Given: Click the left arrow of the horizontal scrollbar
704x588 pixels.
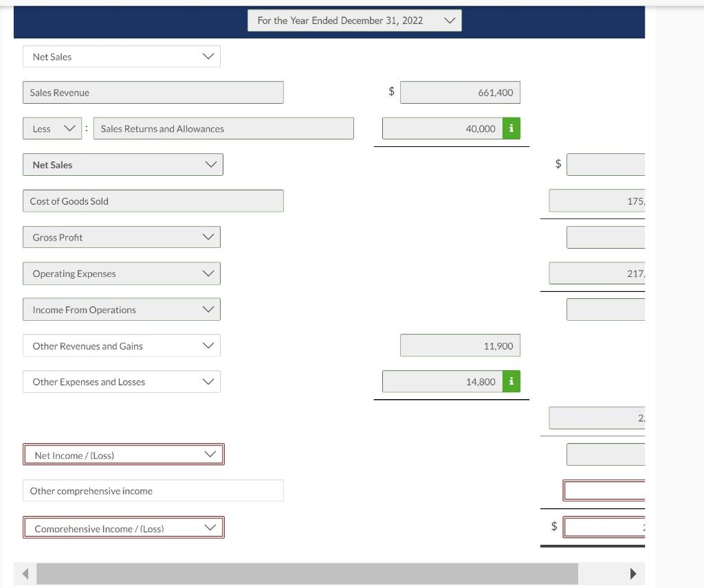Looking at the screenshot, I should tap(25, 574).
